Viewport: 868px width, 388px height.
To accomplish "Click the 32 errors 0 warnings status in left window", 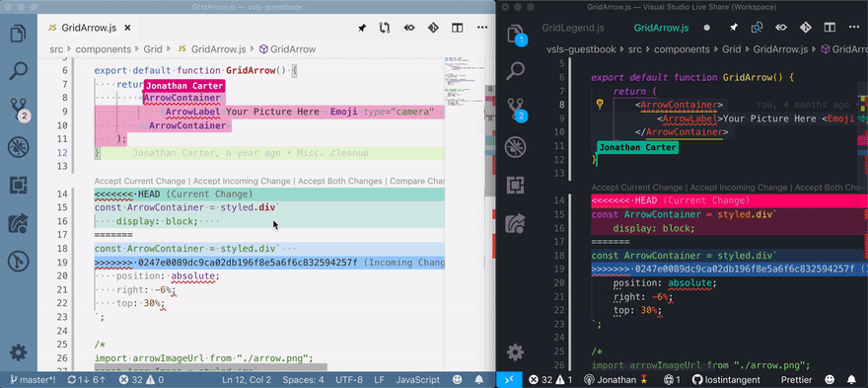I will (141, 380).
